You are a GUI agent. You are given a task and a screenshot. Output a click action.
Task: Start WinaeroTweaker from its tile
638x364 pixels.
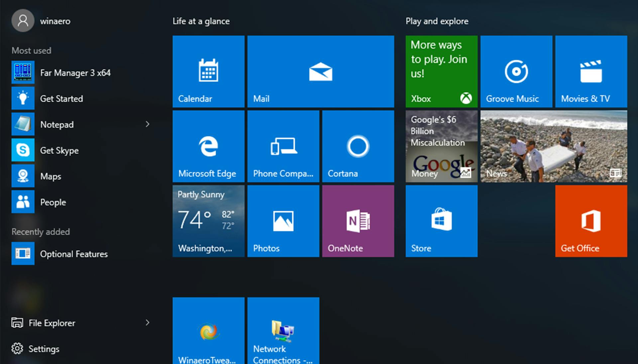coord(208,329)
